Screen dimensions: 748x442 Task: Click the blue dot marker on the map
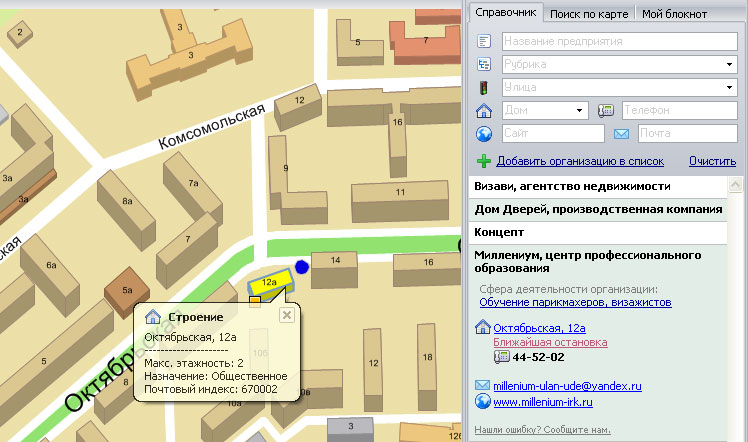(x=302, y=267)
